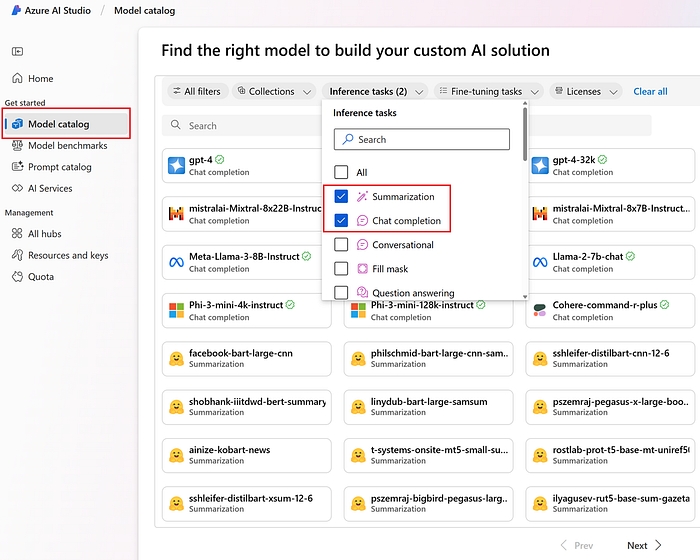Click the AI Services sidebar icon

pyautogui.click(x=17, y=188)
